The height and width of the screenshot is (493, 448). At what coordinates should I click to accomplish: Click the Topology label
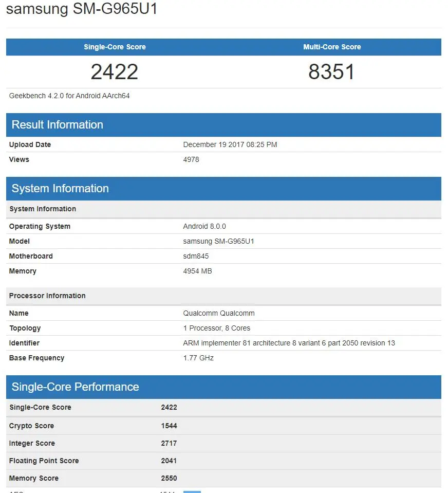click(x=25, y=328)
